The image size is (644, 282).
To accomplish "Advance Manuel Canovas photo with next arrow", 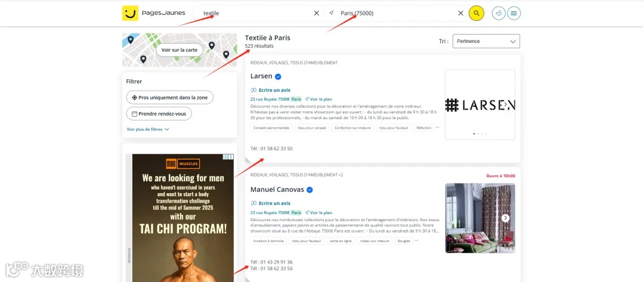I will pyautogui.click(x=506, y=218).
